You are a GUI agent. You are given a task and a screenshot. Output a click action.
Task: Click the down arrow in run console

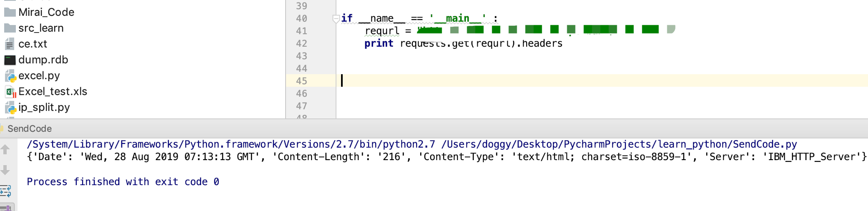click(x=5, y=170)
